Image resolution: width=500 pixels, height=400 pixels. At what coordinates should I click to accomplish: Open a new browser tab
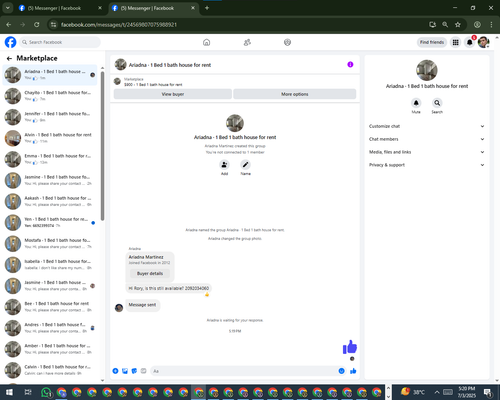click(207, 8)
